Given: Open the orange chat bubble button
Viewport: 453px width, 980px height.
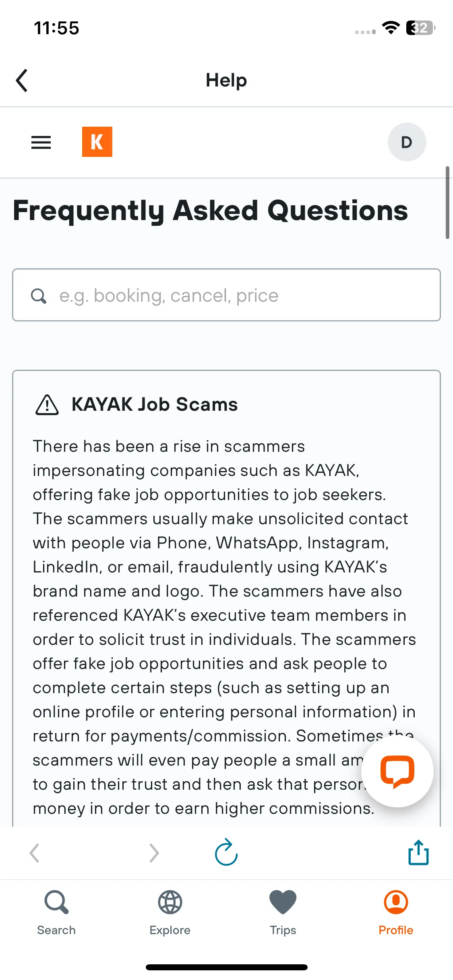Looking at the screenshot, I should pyautogui.click(x=397, y=771).
